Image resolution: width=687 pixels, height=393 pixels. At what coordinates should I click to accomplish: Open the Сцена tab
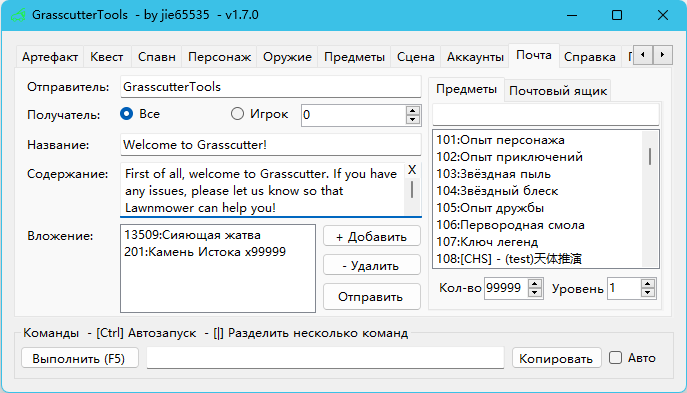[415, 57]
